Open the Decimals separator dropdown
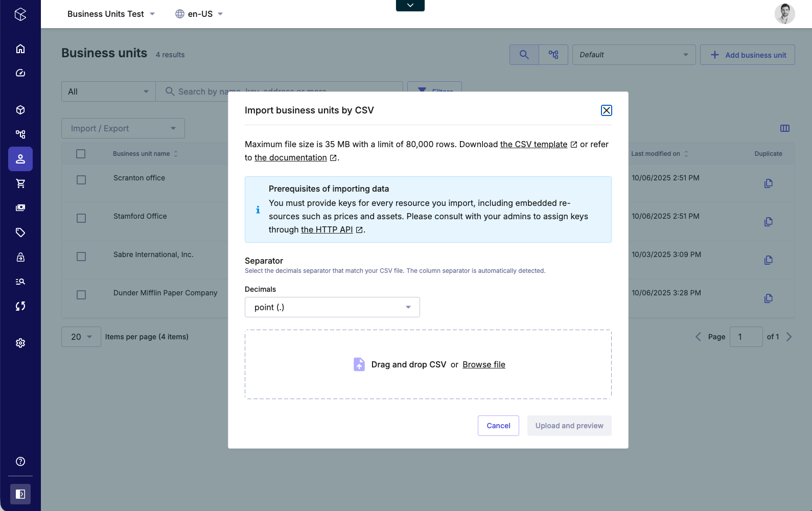This screenshot has width=812, height=511. [x=332, y=307]
